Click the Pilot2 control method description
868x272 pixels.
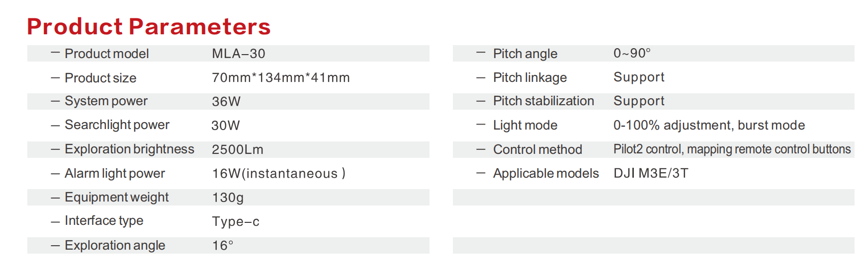coord(732,149)
